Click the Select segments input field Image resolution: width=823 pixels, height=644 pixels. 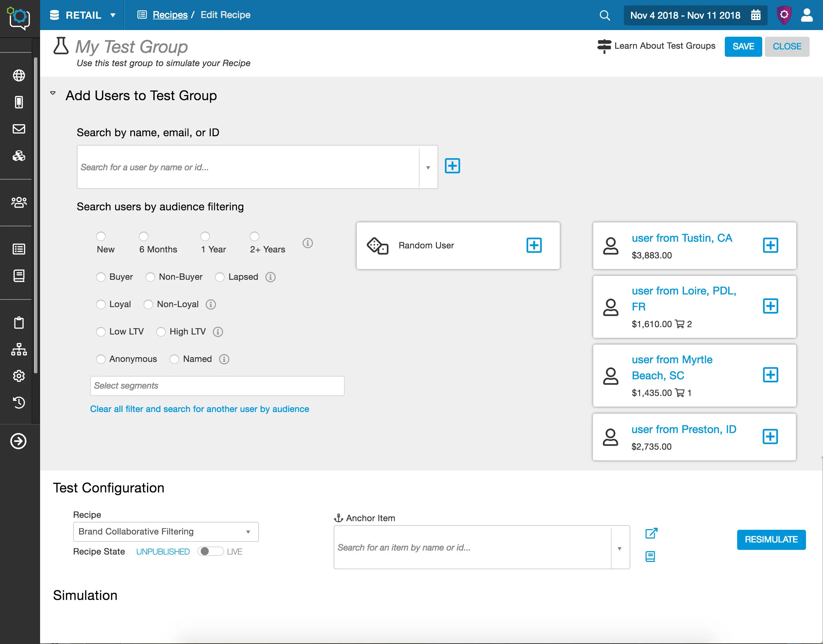pos(217,386)
